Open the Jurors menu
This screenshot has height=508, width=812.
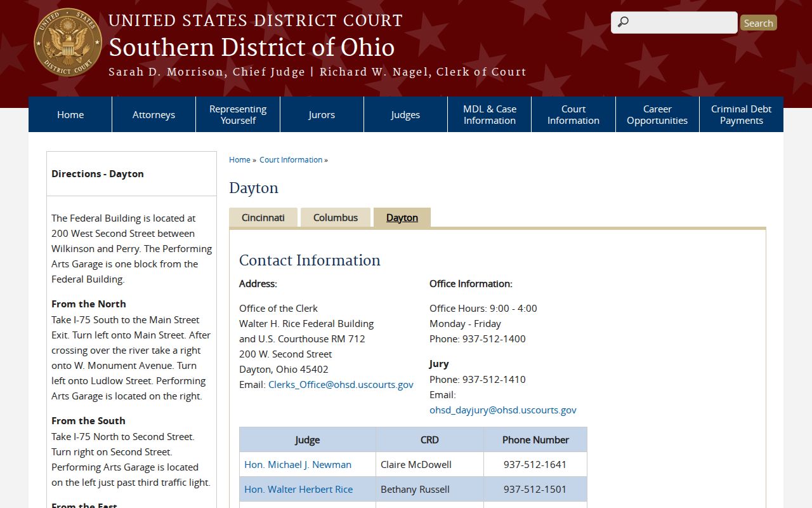pyautogui.click(x=322, y=114)
